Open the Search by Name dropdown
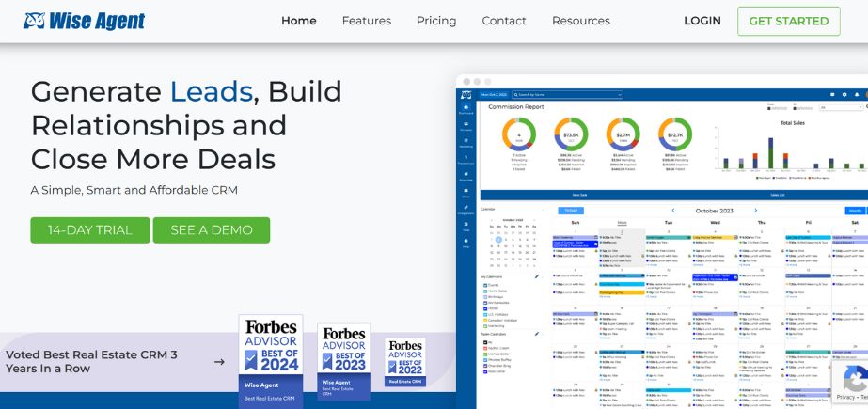The width and height of the screenshot is (868, 409). coord(567,95)
